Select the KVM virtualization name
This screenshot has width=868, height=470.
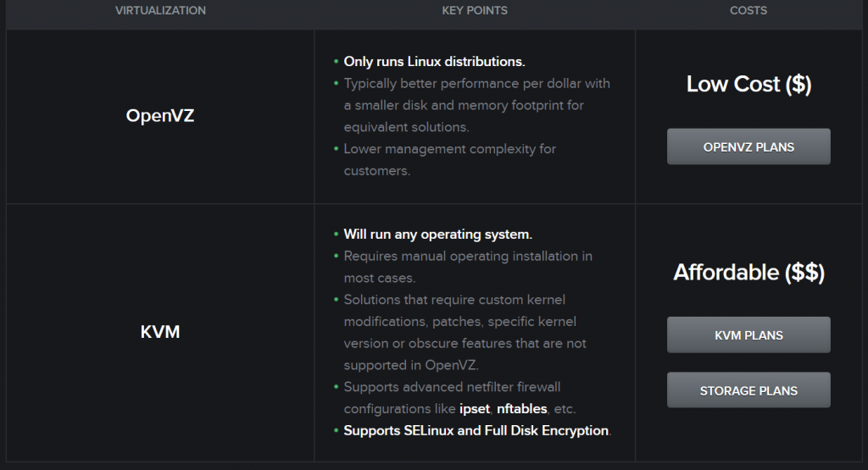tap(160, 332)
